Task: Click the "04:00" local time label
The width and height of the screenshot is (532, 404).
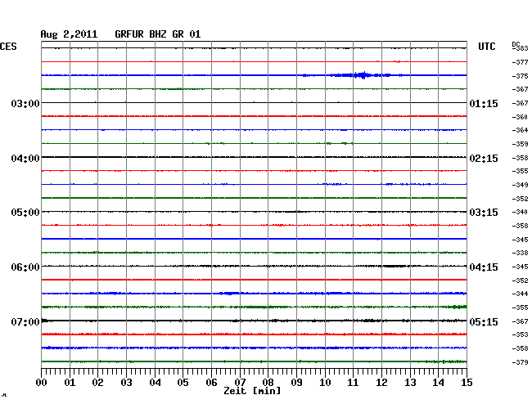Action: point(25,159)
